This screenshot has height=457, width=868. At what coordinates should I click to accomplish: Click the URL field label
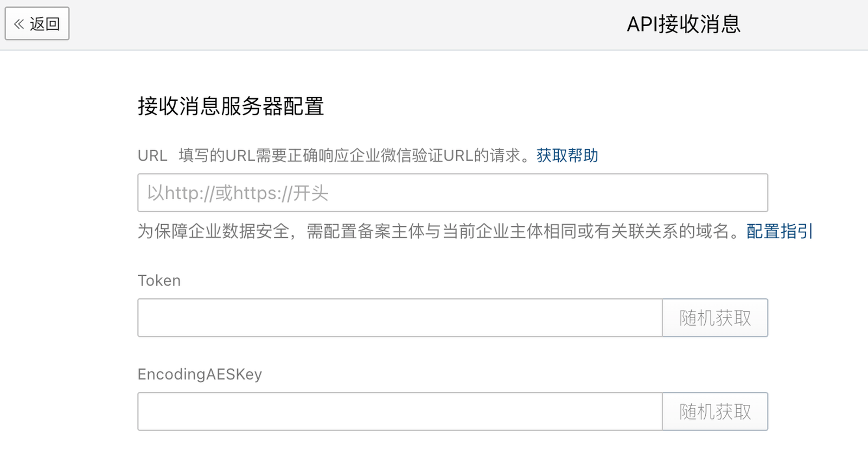152,156
